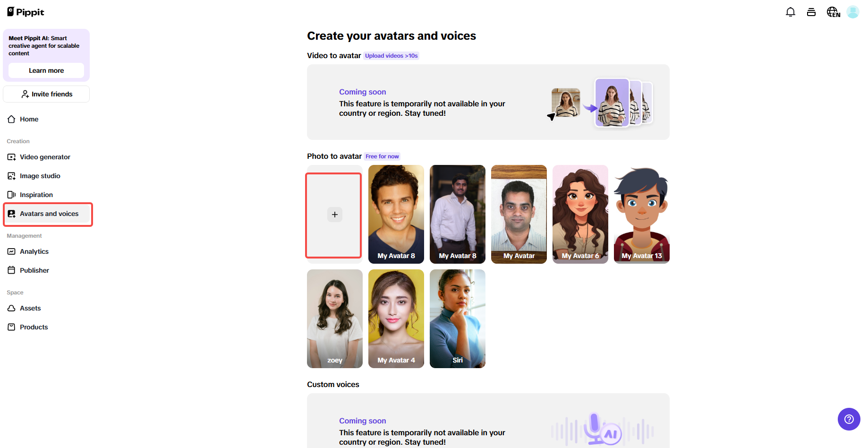Open the Publisher page
The width and height of the screenshot is (868, 448).
click(34, 270)
